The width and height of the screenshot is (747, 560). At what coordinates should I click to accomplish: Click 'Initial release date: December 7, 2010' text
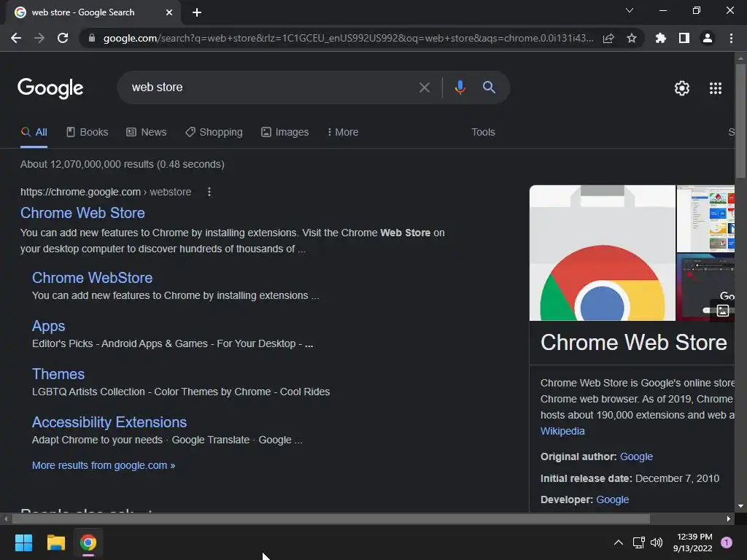point(630,478)
